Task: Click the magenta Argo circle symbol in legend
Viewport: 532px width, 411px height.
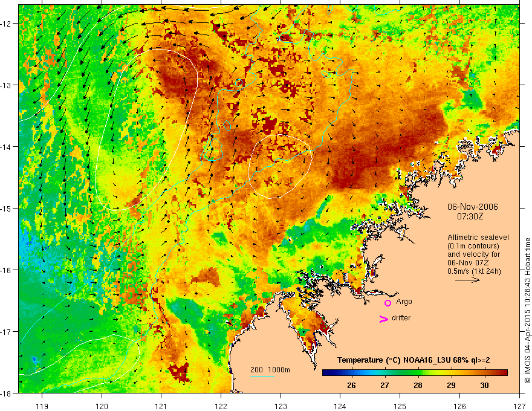Action: point(388,303)
